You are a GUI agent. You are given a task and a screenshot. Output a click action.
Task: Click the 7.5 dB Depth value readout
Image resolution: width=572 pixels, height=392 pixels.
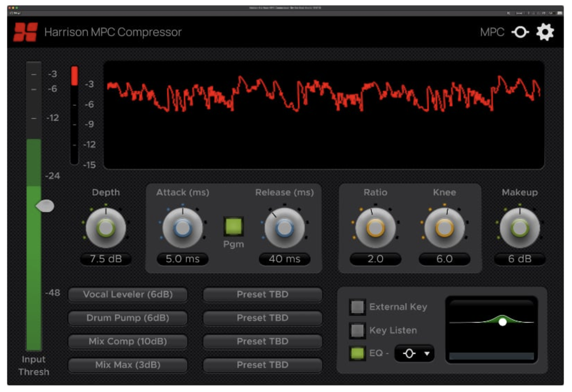coord(106,260)
